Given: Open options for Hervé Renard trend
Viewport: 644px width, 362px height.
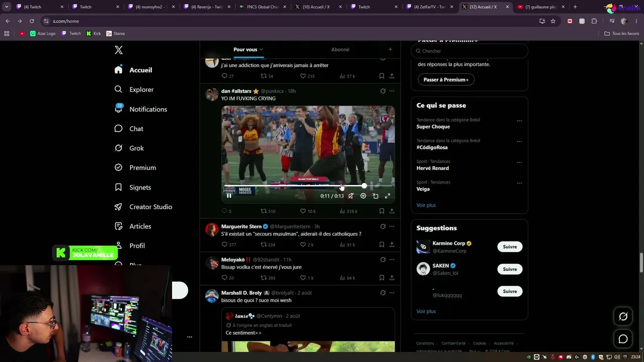Looking at the screenshot, I should (x=519, y=162).
